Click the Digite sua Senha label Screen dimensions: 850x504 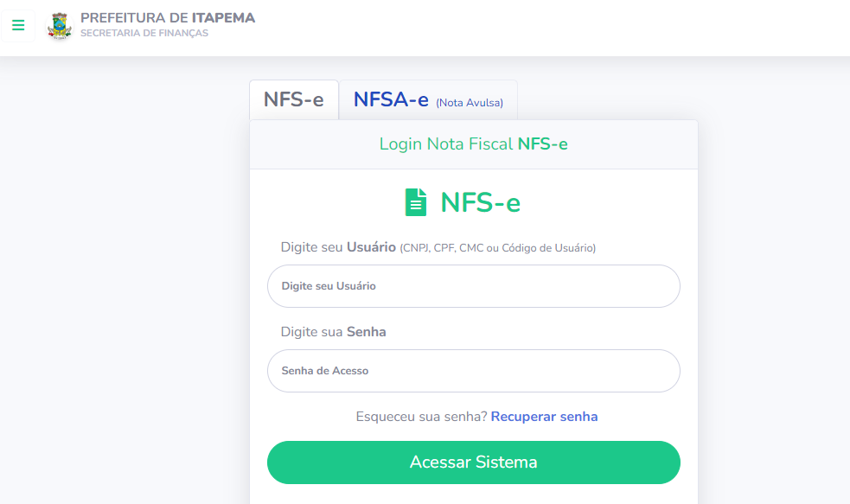[x=334, y=332]
